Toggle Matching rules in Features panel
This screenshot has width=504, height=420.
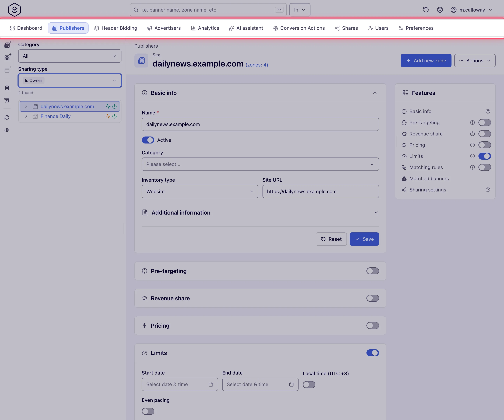(x=485, y=167)
